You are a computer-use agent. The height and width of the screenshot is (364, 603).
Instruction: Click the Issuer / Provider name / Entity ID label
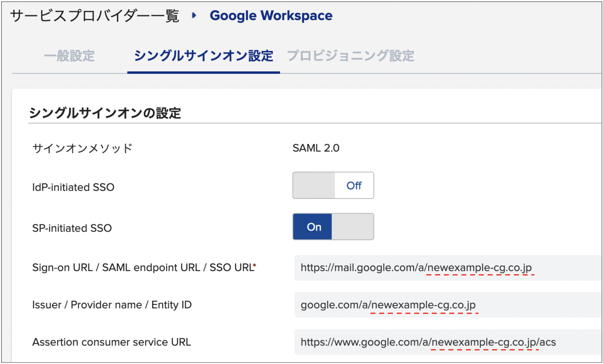tap(112, 305)
